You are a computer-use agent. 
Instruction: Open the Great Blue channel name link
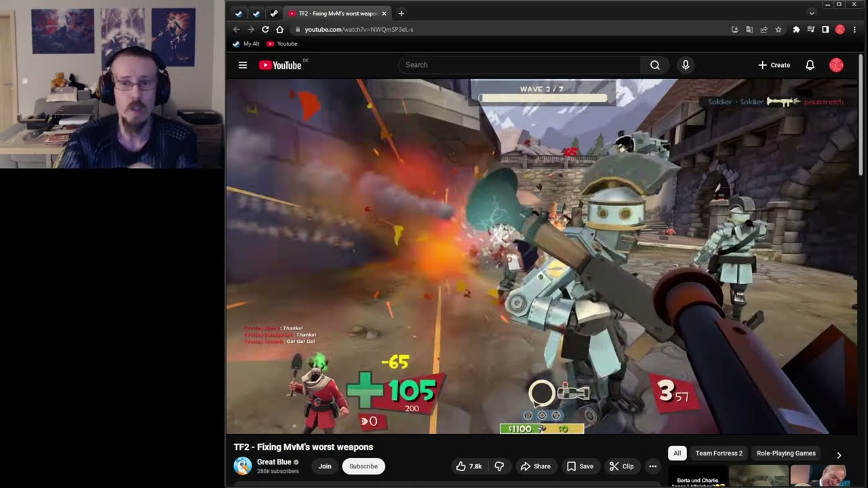click(274, 462)
